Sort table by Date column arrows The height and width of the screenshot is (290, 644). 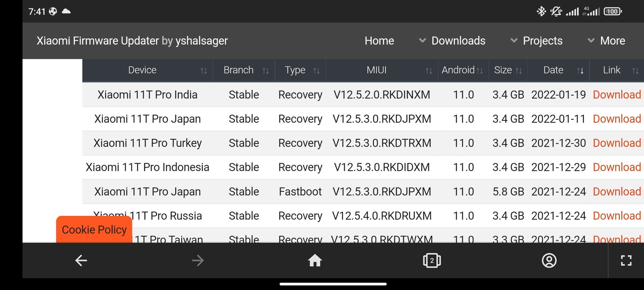pos(580,70)
